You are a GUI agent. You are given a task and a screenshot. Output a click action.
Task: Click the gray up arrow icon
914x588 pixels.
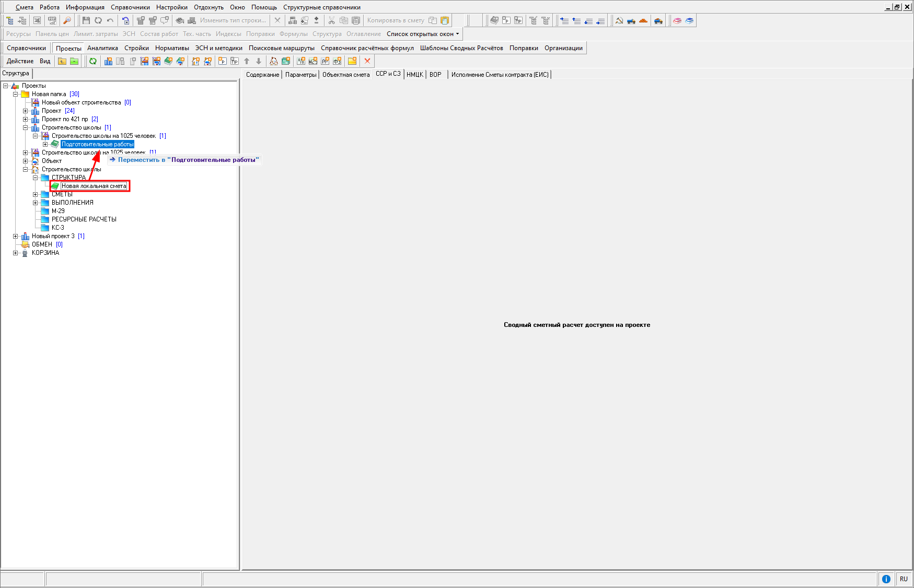(x=247, y=61)
